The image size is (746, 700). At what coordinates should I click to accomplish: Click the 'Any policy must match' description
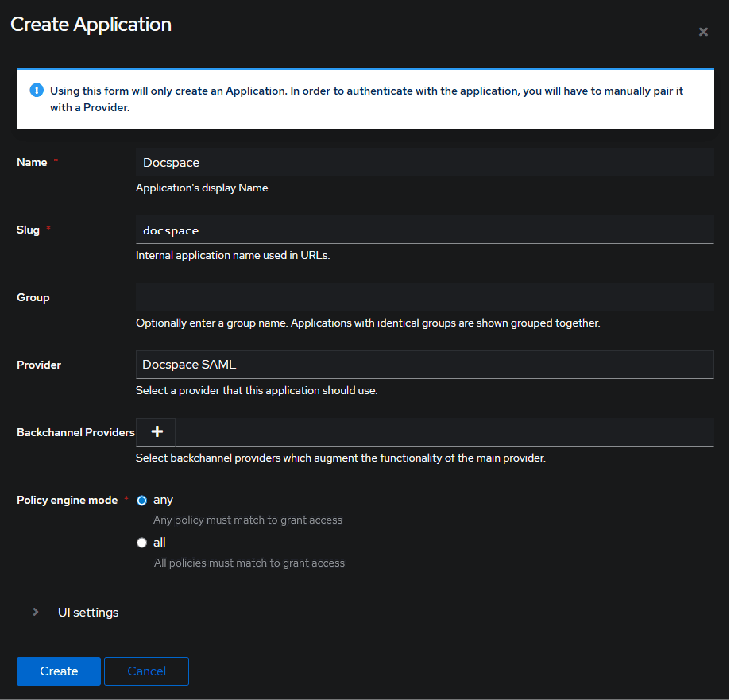coord(247,520)
